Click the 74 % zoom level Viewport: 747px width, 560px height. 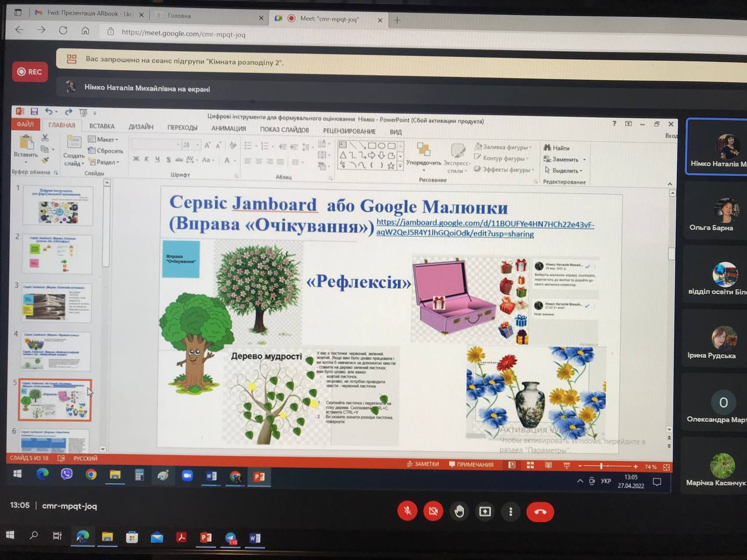click(650, 467)
